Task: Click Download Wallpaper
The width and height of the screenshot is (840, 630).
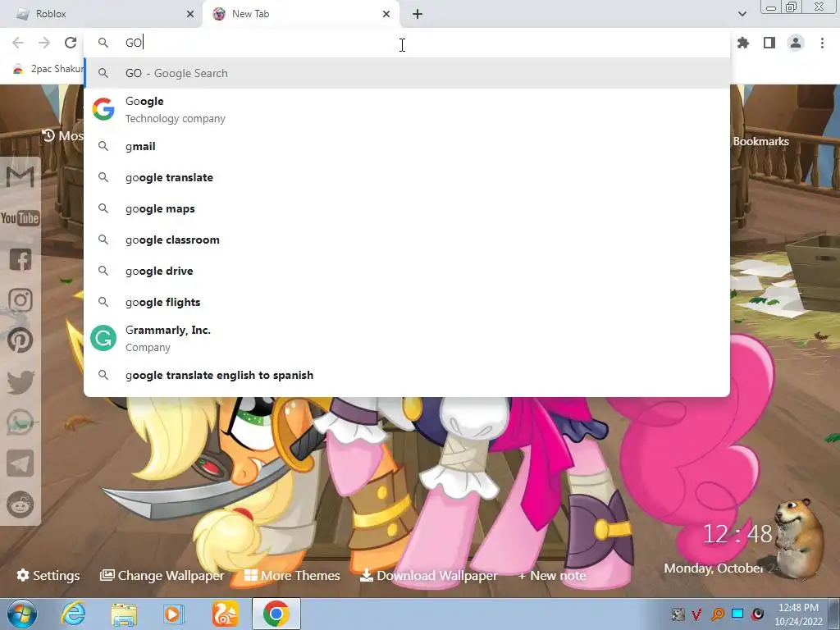Action: pyautogui.click(x=429, y=575)
